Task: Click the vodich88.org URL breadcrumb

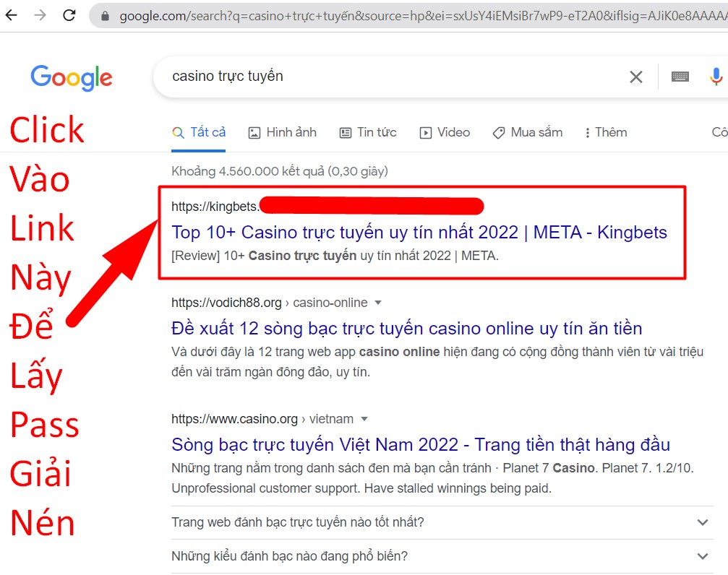Action: (269, 303)
